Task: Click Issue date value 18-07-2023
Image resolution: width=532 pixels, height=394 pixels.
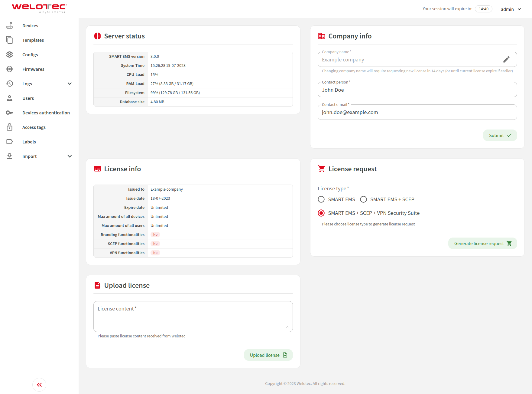Action: point(160,199)
